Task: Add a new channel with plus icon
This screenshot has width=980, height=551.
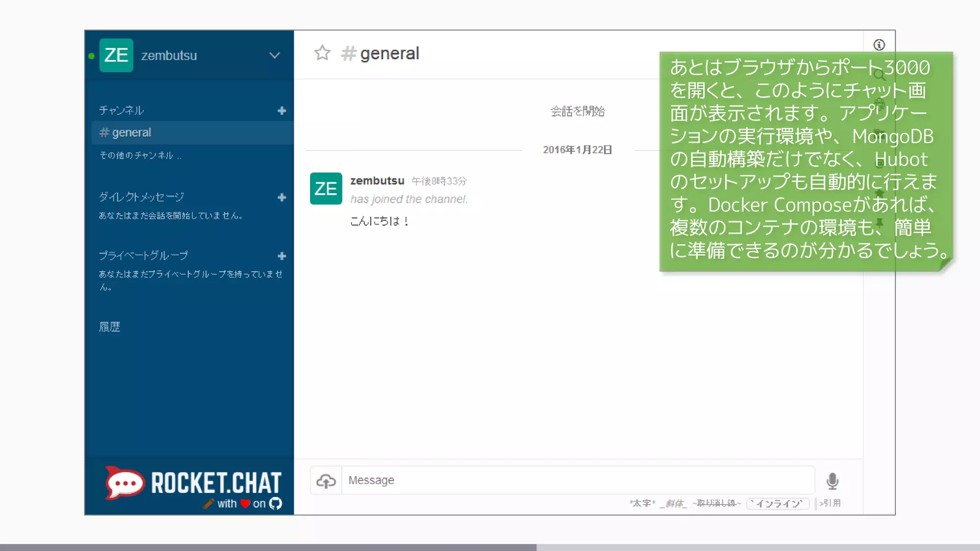Action: [282, 111]
